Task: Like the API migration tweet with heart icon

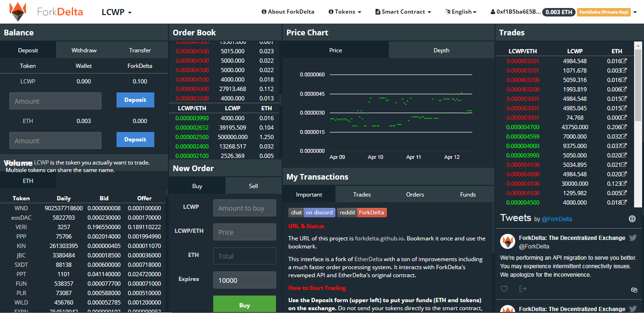Action: pos(504,289)
